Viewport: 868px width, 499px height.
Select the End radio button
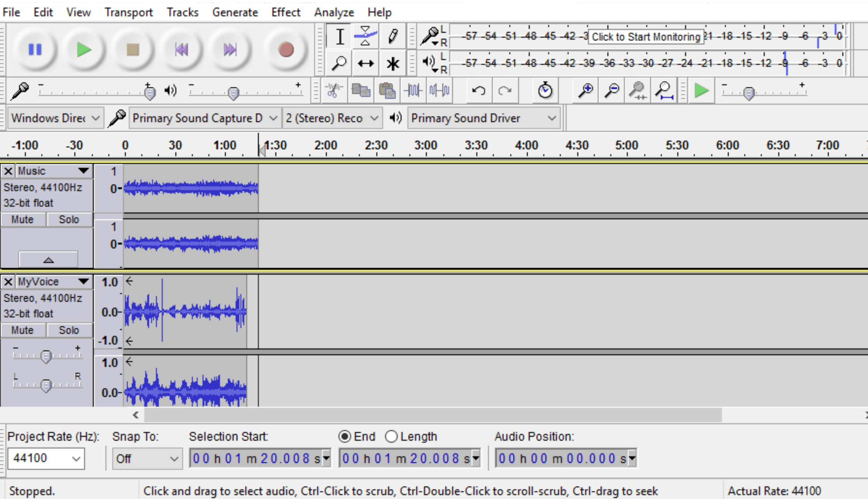344,436
